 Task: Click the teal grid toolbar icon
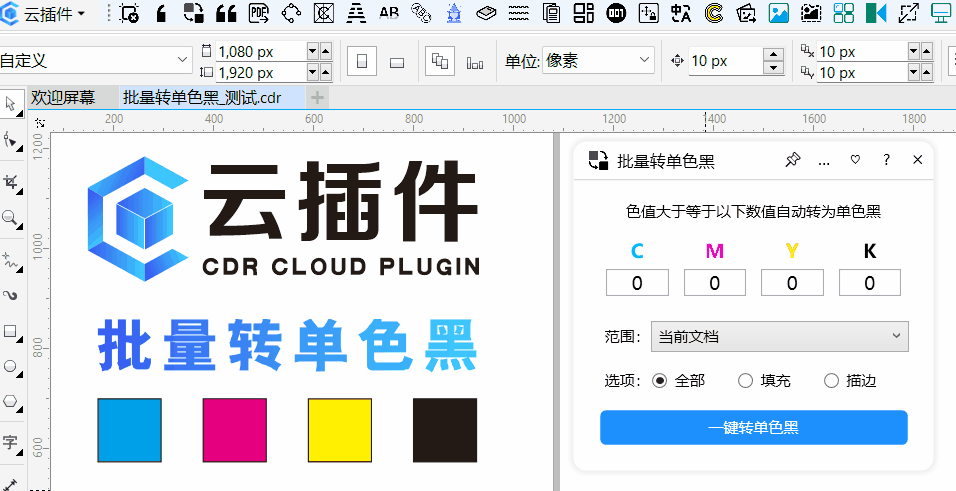(844, 13)
